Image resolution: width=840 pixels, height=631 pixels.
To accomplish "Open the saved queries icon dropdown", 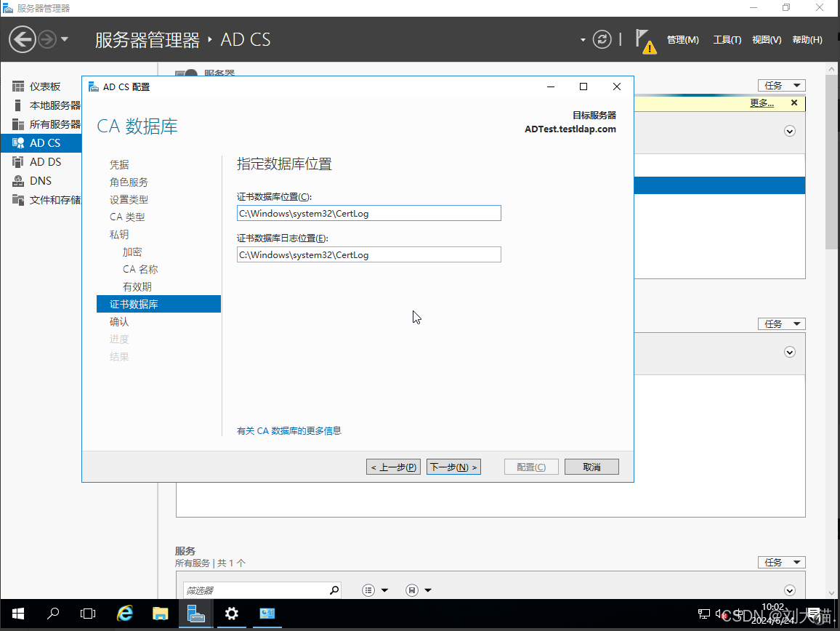I will (419, 590).
